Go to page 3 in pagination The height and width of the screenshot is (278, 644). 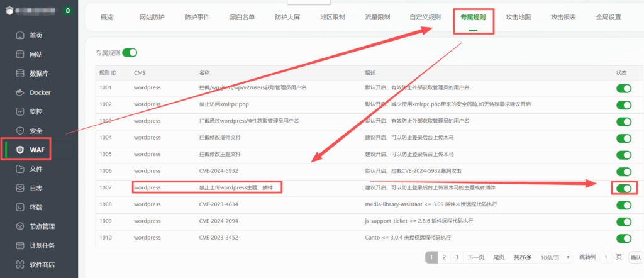(457, 257)
